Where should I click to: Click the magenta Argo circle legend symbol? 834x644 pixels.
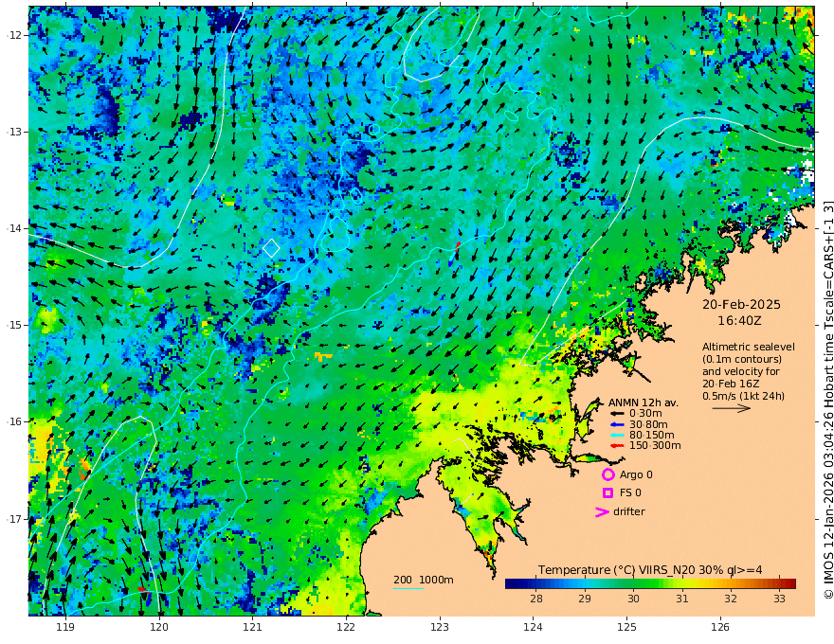607,475
